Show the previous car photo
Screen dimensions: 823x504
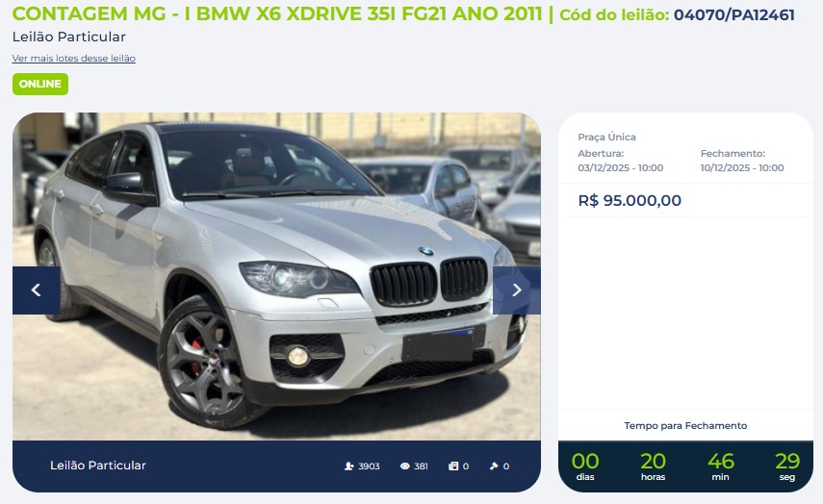37,290
